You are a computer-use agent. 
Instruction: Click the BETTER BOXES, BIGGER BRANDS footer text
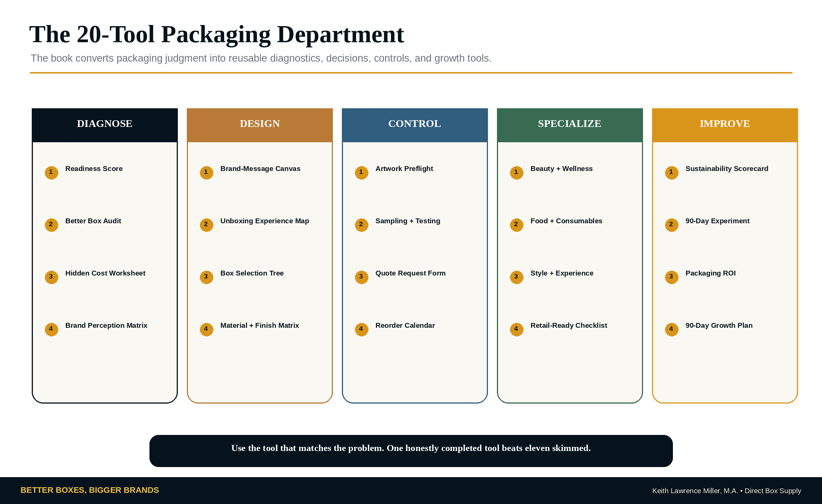click(90, 490)
